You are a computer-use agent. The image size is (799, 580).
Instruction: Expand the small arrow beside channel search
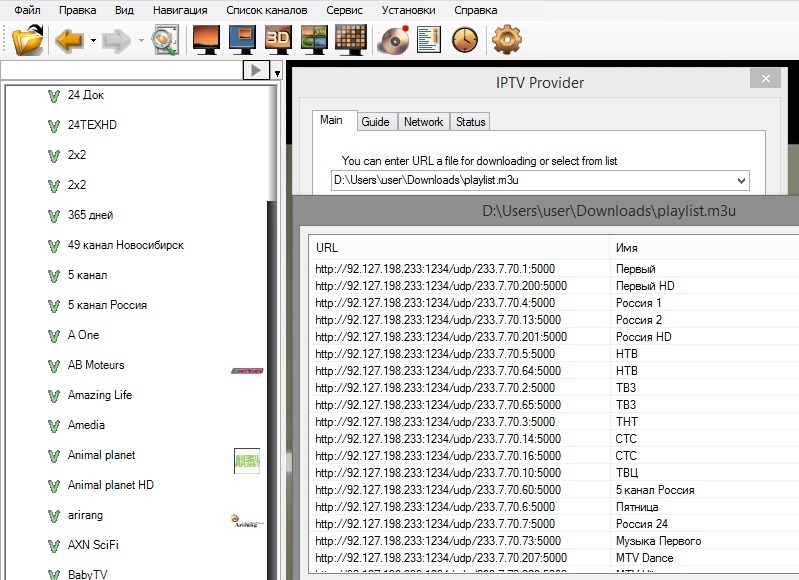click(x=277, y=72)
